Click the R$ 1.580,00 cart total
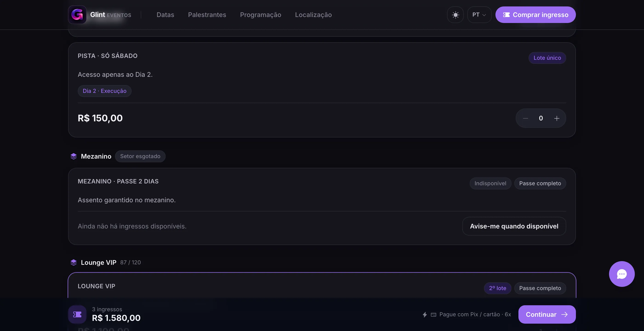Image resolution: width=644 pixels, height=331 pixels. 116,318
